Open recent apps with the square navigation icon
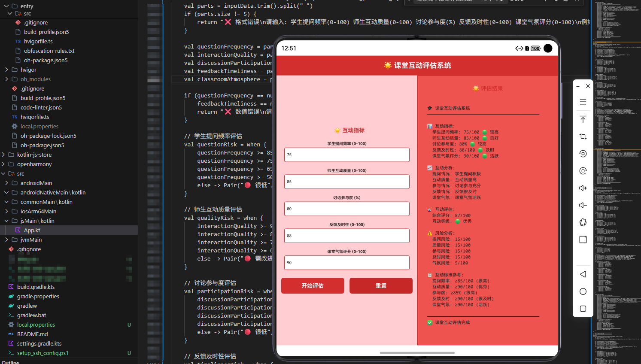 tap(583, 309)
